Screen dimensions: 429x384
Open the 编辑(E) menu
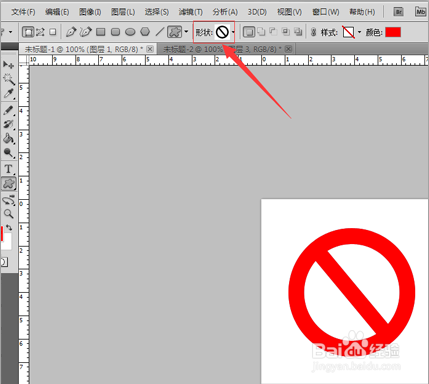57,12
